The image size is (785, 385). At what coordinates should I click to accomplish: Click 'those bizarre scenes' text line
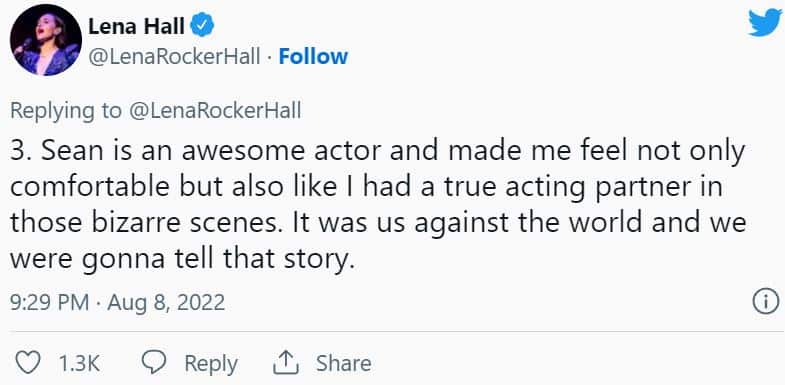tap(378, 223)
